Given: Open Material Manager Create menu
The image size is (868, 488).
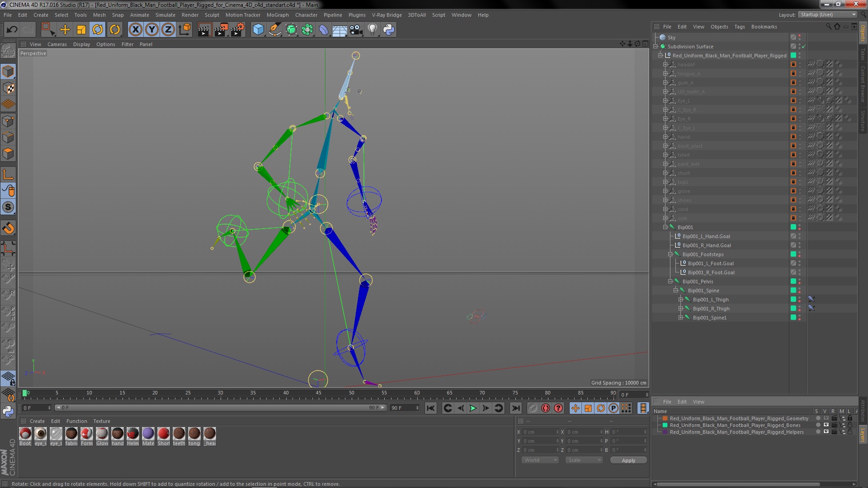Looking at the screenshot, I should 37,421.
